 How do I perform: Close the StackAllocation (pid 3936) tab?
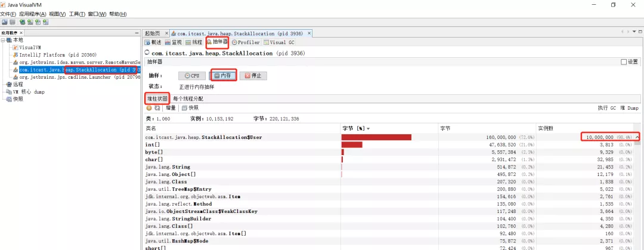(x=309, y=33)
